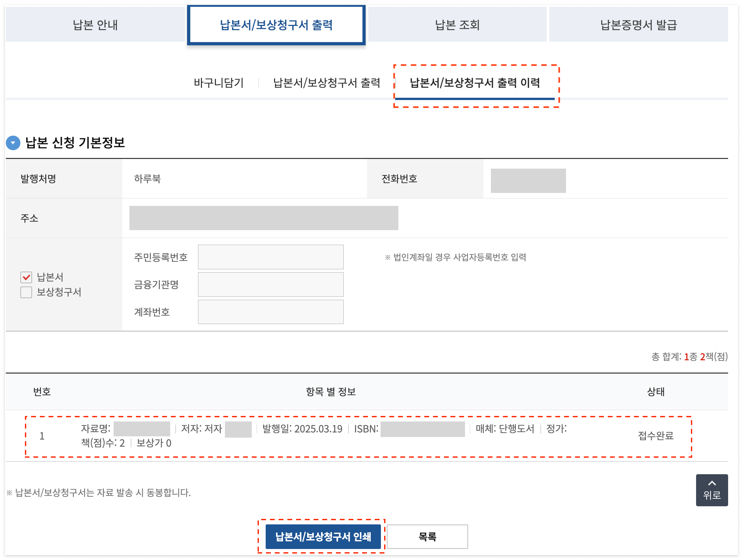Switch to the 납본 조회 tab
The height and width of the screenshot is (560, 743).
click(457, 25)
